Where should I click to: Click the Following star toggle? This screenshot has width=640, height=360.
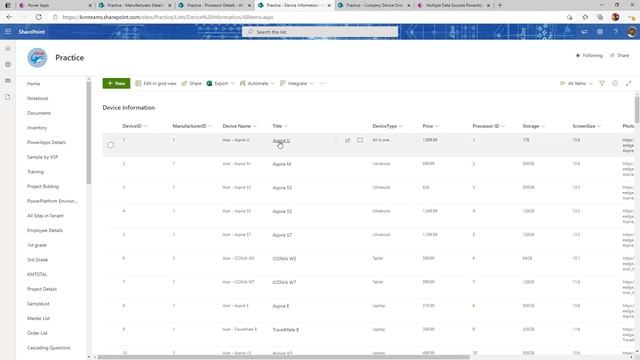click(589, 56)
